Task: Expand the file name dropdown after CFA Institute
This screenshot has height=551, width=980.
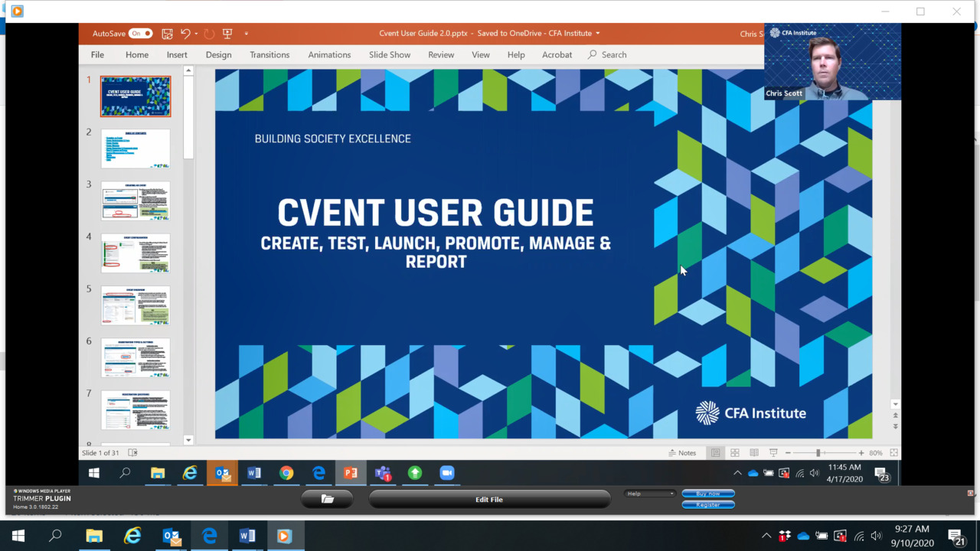Action: [x=598, y=34]
